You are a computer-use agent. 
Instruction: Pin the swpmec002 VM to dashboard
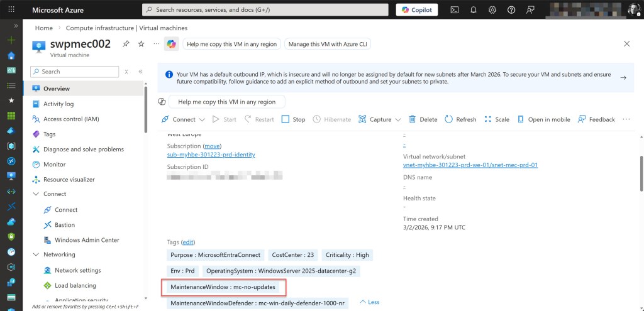pyautogui.click(x=126, y=44)
